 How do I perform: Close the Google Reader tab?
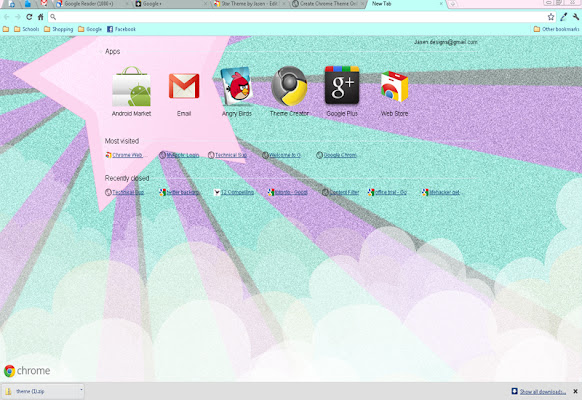pyautogui.click(x=126, y=4)
